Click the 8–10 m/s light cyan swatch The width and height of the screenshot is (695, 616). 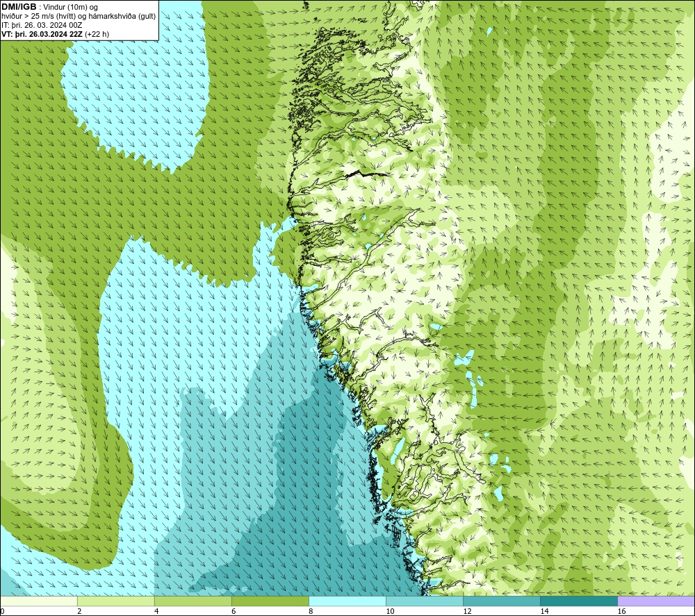point(347,601)
